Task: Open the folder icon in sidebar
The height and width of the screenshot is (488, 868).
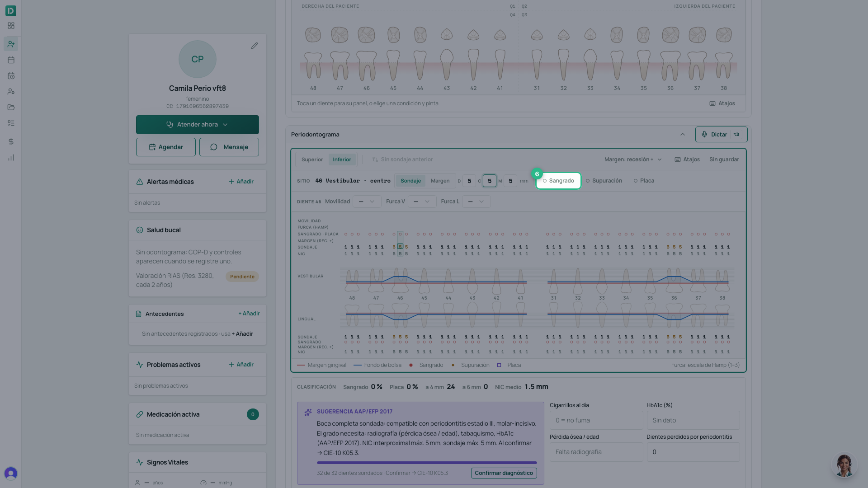Action: coord(11,107)
